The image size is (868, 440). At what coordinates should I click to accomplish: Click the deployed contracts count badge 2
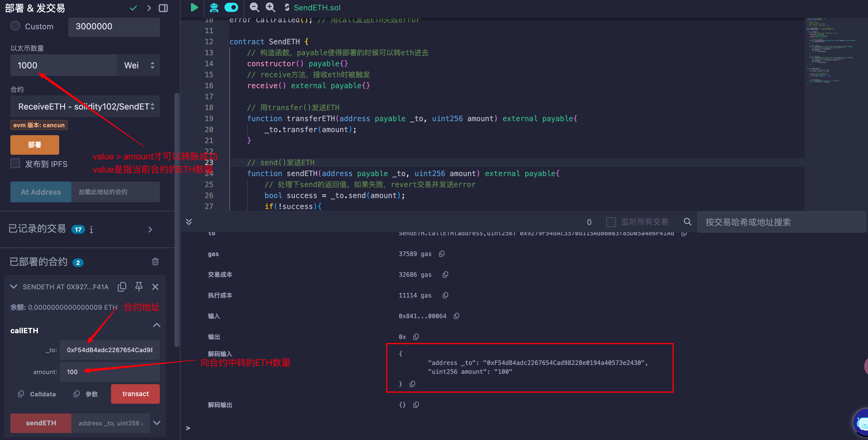click(x=78, y=263)
